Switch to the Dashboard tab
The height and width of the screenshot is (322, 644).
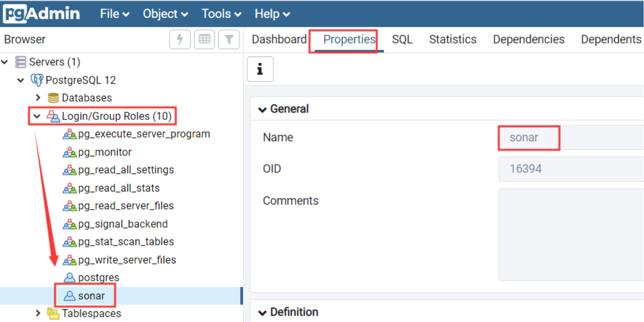279,40
